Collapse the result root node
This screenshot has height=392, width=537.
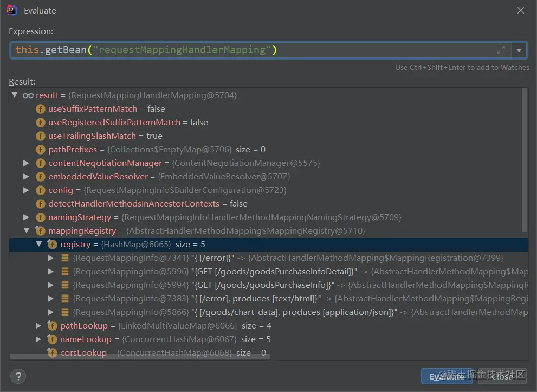coord(15,95)
